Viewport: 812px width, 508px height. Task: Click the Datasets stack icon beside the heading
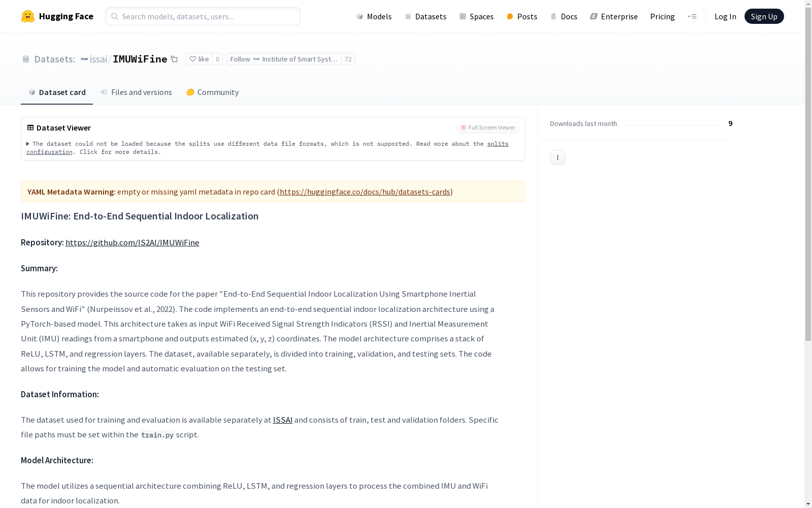pyautogui.click(x=26, y=59)
